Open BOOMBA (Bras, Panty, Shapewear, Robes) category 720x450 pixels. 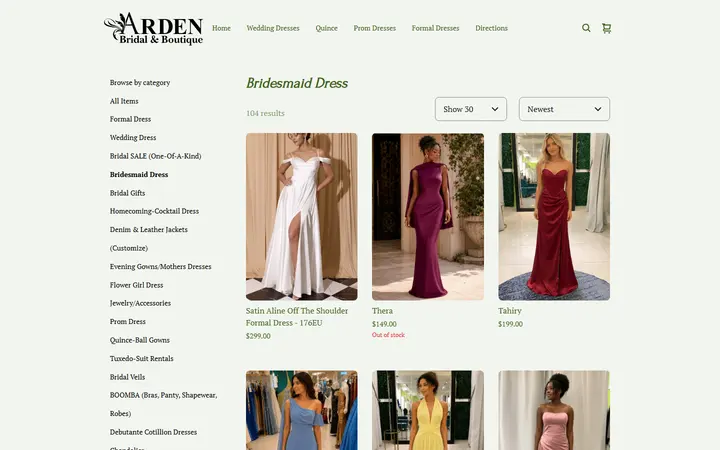(x=163, y=404)
